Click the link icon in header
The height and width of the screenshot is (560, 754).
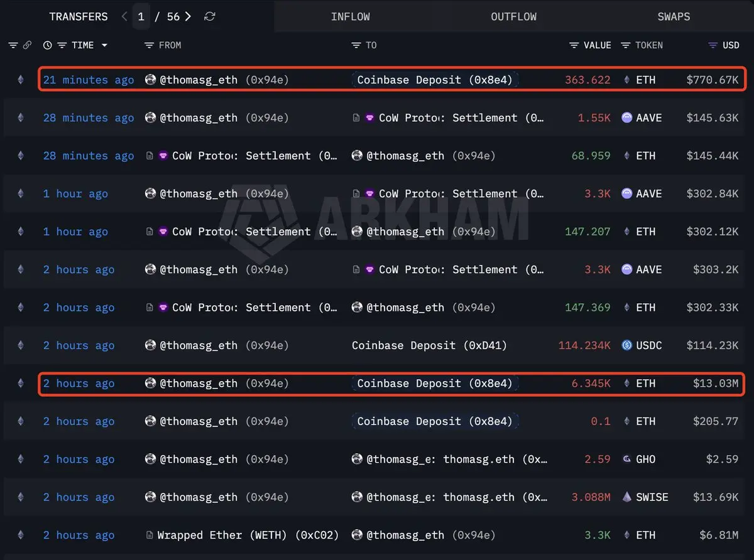click(x=27, y=45)
